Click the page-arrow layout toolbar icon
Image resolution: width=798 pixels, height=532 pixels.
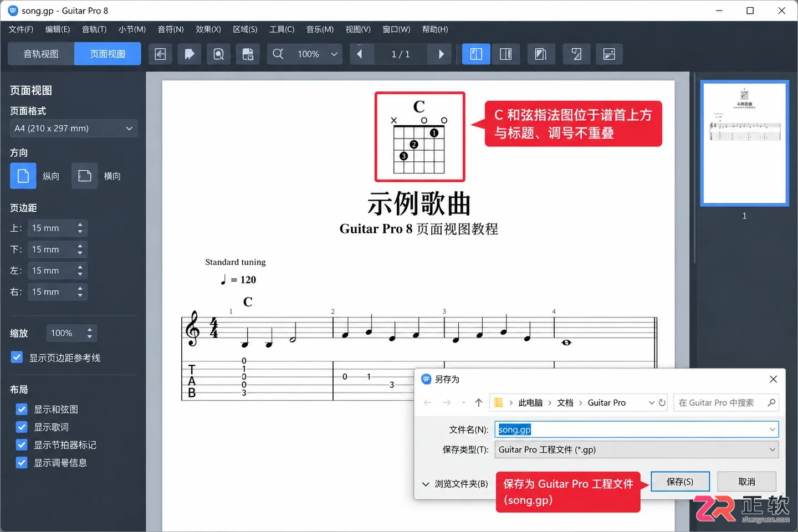click(576, 54)
